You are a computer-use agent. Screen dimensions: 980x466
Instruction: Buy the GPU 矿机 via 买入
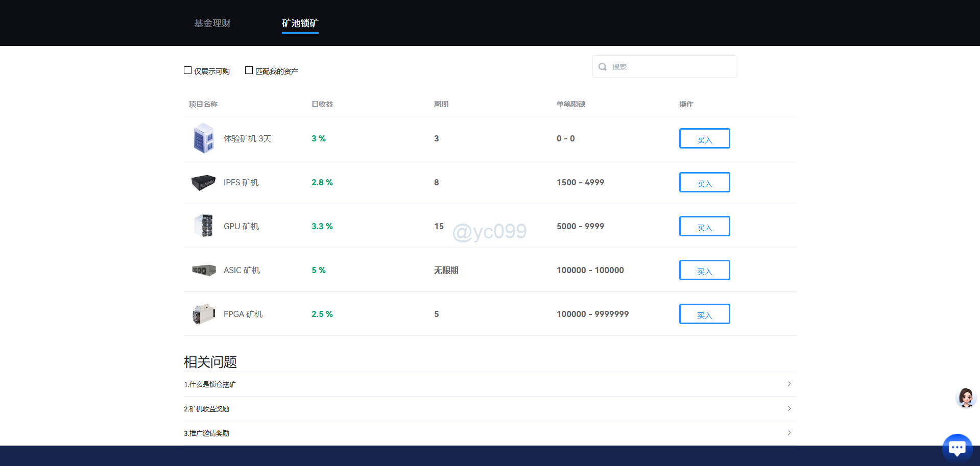(704, 226)
